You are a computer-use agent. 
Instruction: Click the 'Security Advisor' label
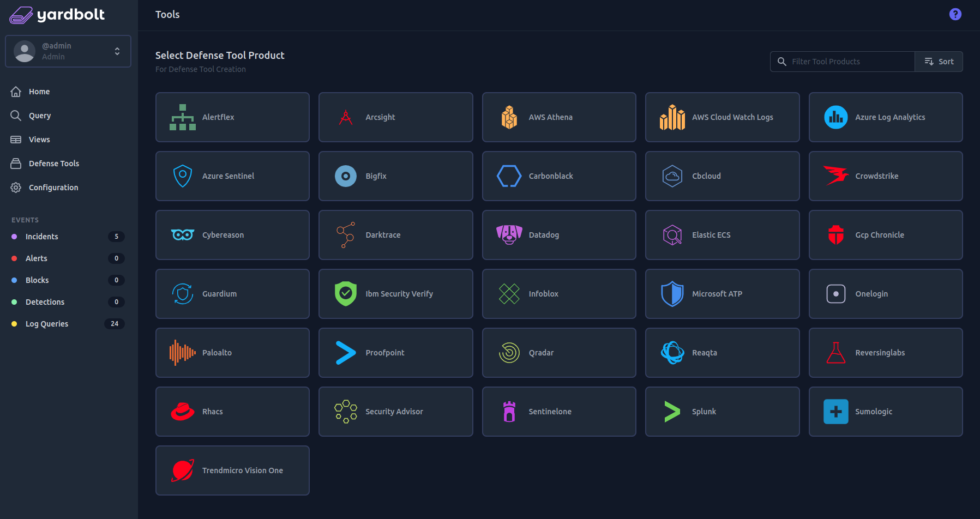pos(394,412)
